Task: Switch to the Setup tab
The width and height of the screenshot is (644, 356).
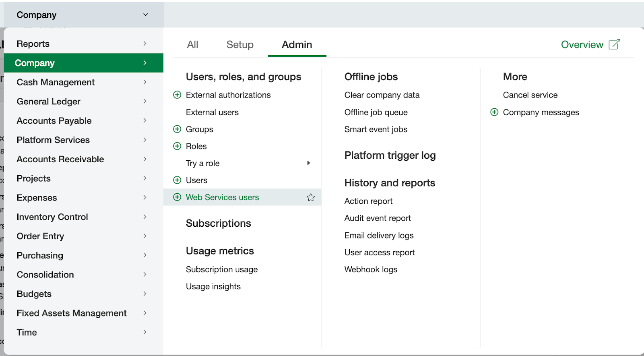Action: coord(240,45)
